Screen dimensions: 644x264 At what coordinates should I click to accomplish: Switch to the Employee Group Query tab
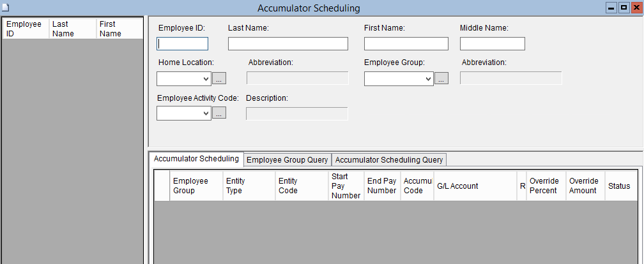(x=287, y=159)
